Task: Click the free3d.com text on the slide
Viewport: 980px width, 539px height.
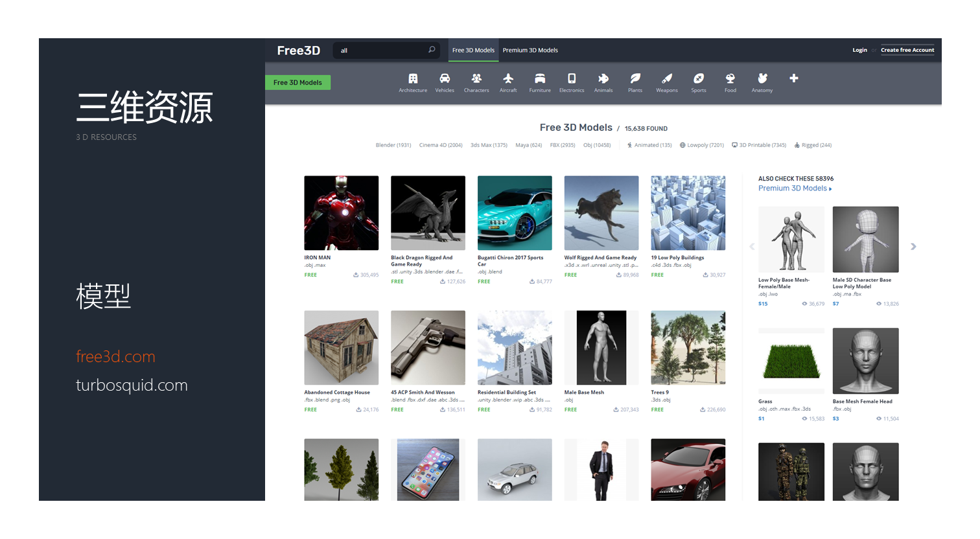Action: [x=115, y=357]
